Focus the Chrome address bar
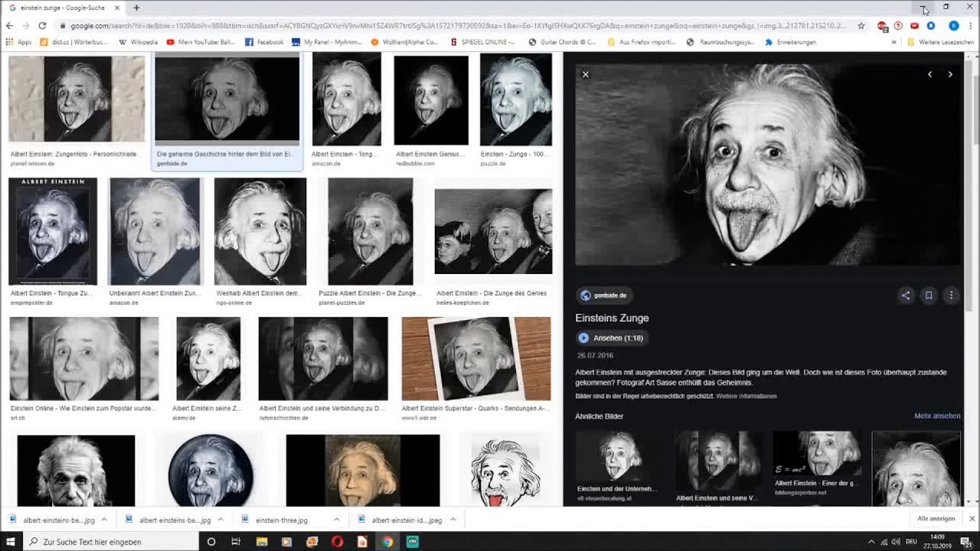The width and height of the screenshot is (980, 551). (459, 26)
